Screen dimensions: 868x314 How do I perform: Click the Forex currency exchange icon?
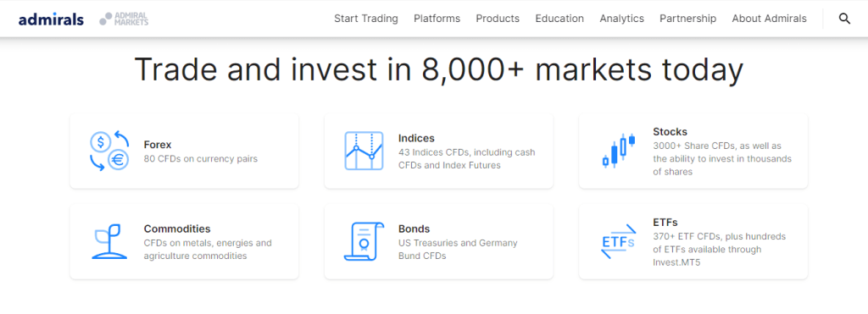tap(109, 151)
